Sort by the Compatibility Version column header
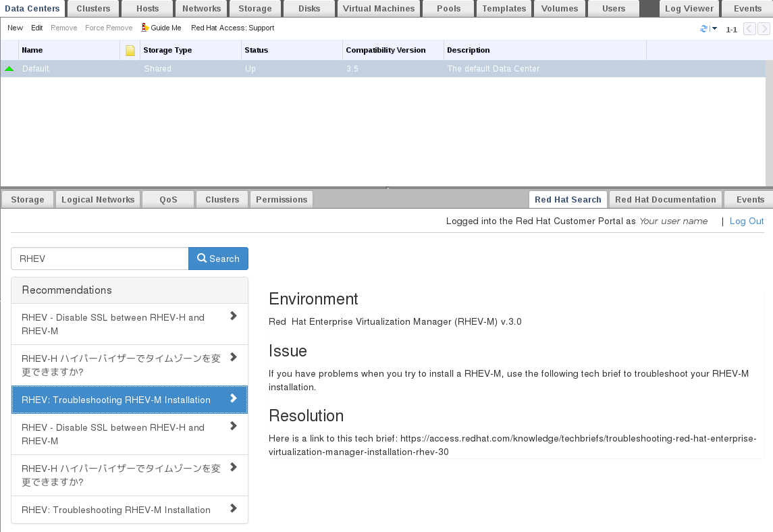The image size is (773, 532). click(385, 50)
